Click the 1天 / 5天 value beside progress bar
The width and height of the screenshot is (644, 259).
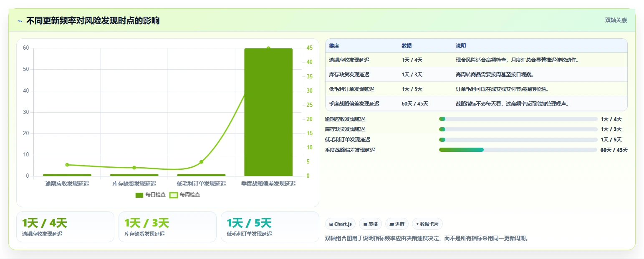[611, 140]
